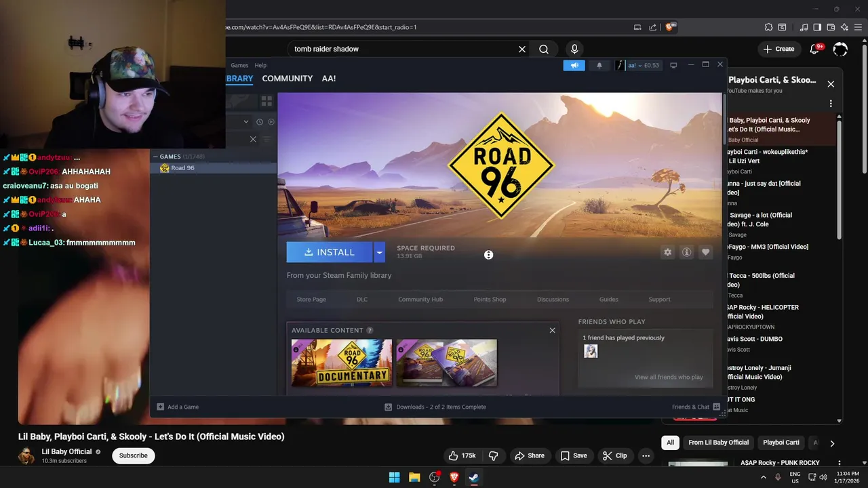Click the YouTube Create button

pos(778,49)
